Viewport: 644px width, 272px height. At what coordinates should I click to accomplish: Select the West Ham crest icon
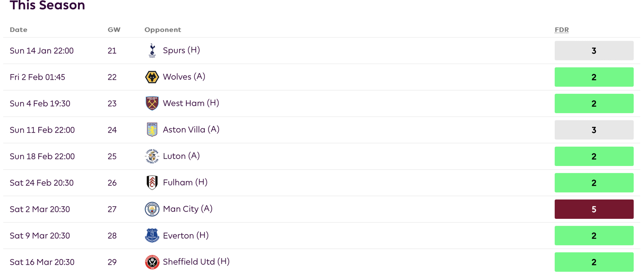point(152,103)
